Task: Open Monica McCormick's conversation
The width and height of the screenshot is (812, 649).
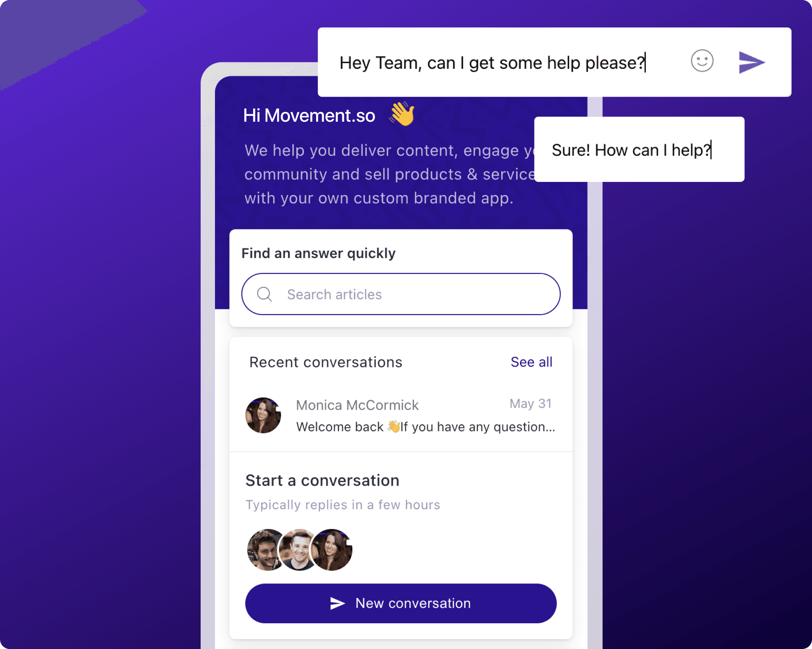Action: point(401,415)
